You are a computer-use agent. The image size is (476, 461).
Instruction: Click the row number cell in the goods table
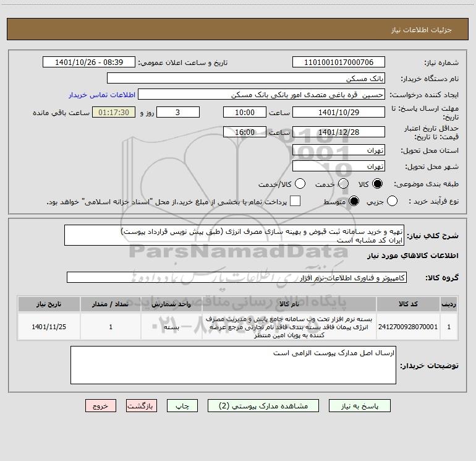pos(449,327)
